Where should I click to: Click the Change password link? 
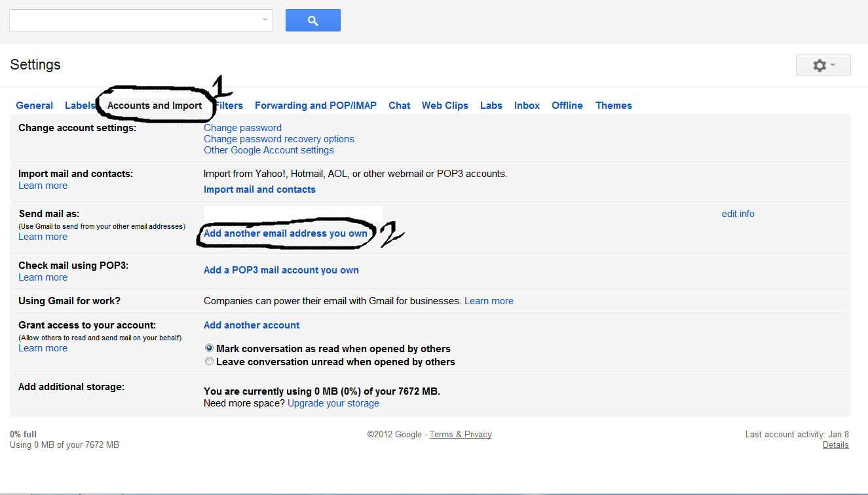[x=242, y=128]
